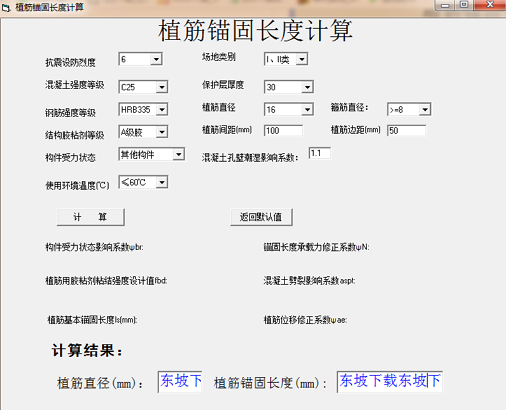Expand the 植筋直径 dropdown showing 16
Viewport: 506px width, 410px height.
tap(289, 109)
